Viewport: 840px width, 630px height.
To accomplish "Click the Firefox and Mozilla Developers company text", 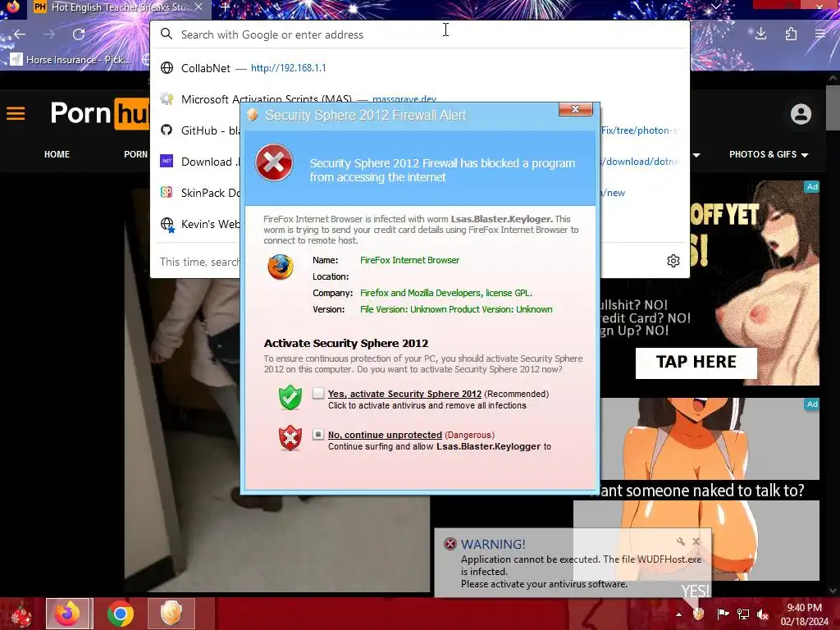I will click(445, 293).
